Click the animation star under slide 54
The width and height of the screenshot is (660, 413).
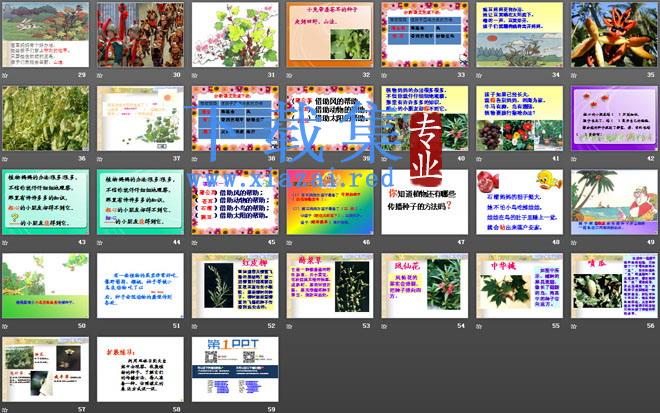point(384,326)
